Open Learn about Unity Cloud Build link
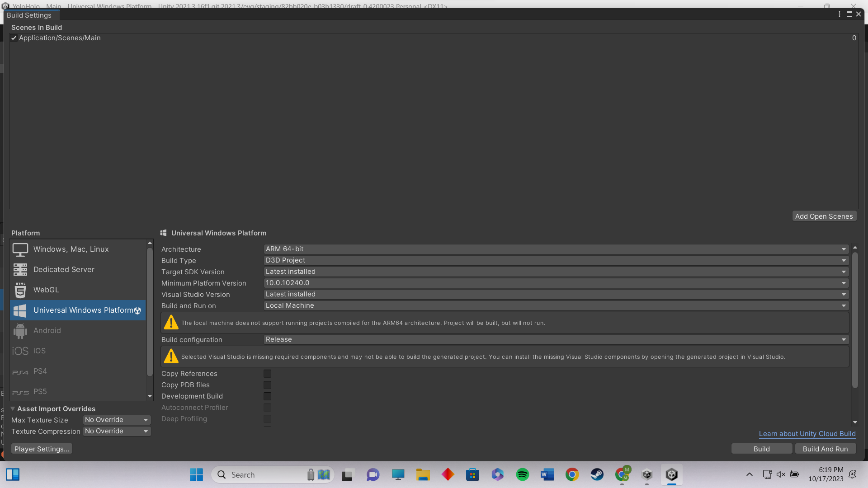This screenshot has width=868, height=488. click(807, 434)
